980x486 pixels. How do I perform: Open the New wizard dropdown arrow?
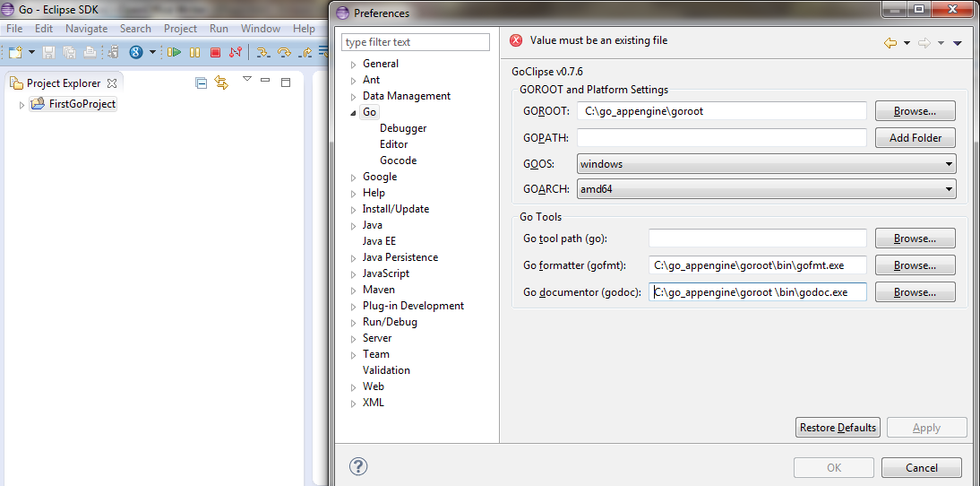point(32,53)
